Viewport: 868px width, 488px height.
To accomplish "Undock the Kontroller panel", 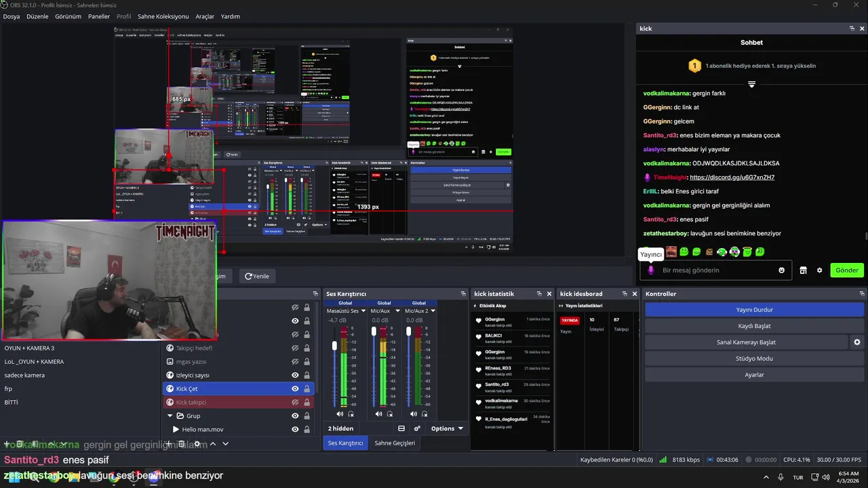I will click(x=862, y=293).
